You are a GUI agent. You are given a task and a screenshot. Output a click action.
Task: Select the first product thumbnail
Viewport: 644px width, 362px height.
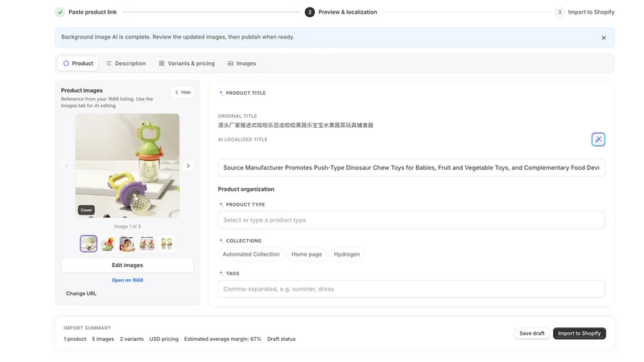(89, 244)
